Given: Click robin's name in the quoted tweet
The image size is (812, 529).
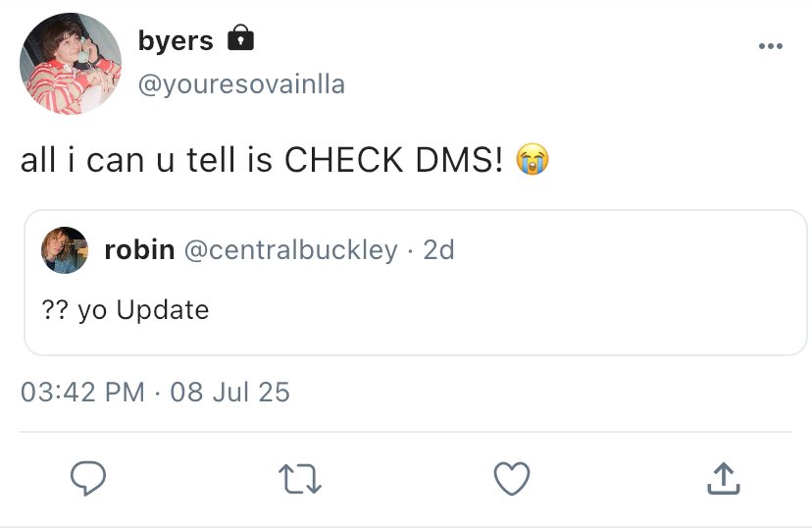Looking at the screenshot, I should (139, 250).
